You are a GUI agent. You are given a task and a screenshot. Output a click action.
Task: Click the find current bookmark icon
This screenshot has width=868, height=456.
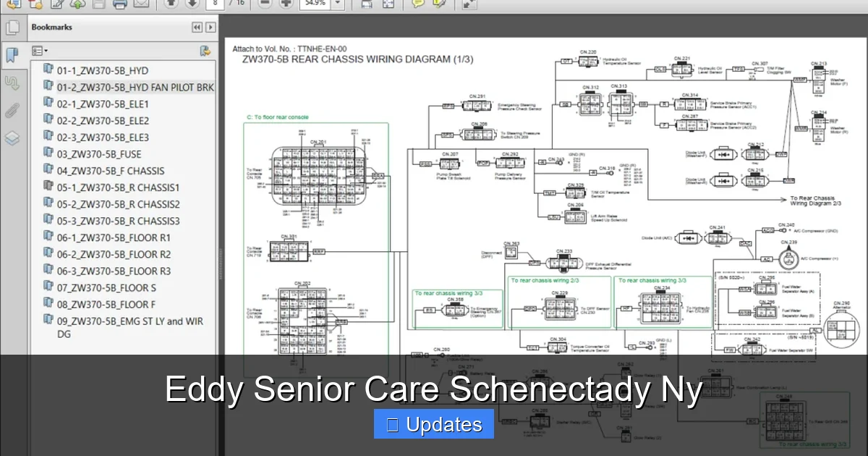205,51
